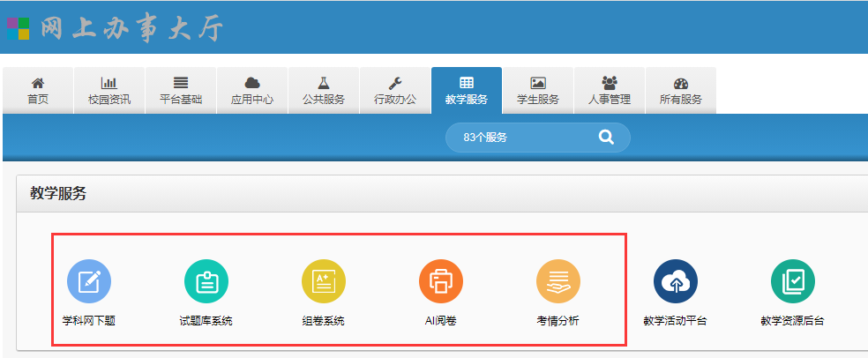
Task: Click the AI阅卷 orange icon
Action: (441, 282)
